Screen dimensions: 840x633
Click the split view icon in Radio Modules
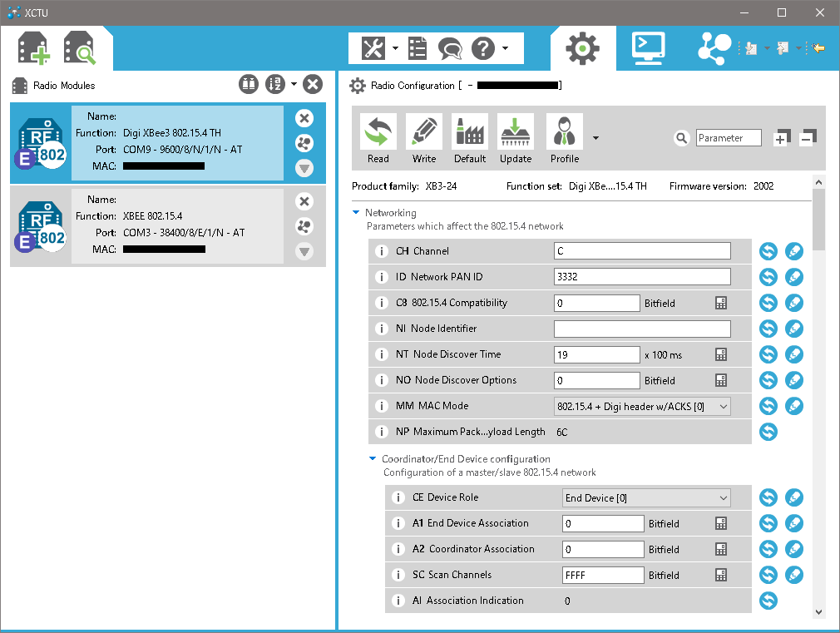point(249,84)
